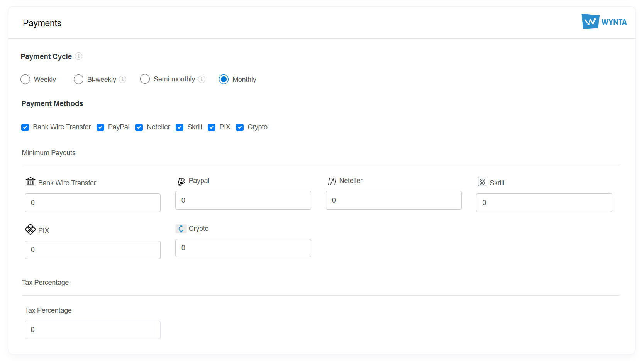
Task: Click the Skrill logo icon
Action: pyautogui.click(x=482, y=182)
